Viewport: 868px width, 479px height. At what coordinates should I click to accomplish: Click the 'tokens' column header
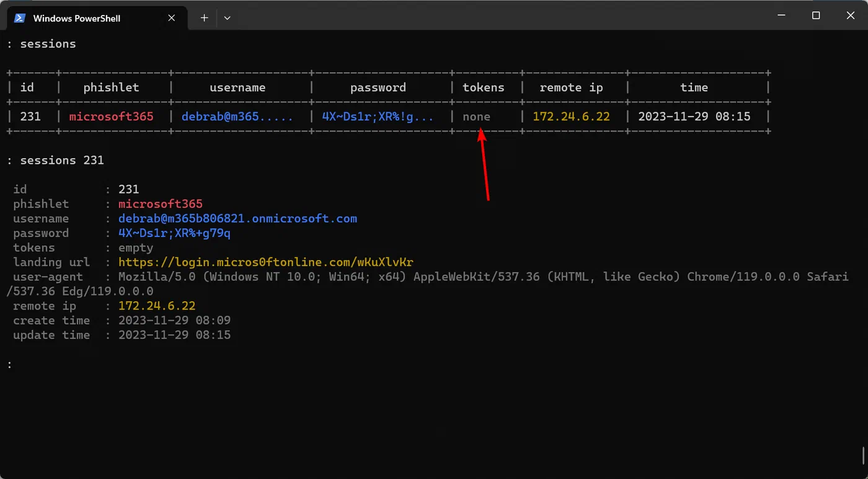pyautogui.click(x=484, y=87)
